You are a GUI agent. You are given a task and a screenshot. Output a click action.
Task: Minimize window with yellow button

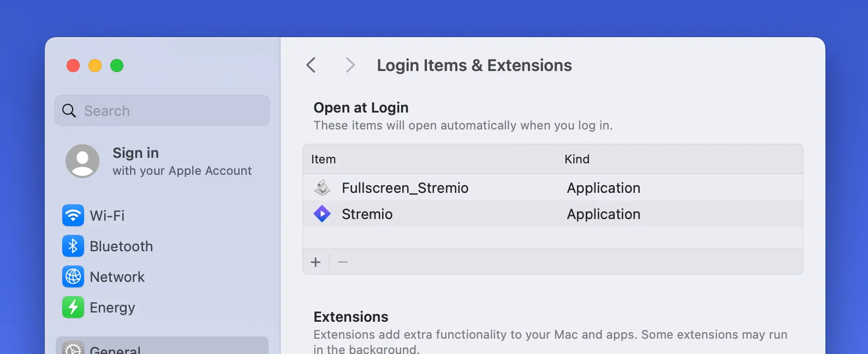[95, 66]
